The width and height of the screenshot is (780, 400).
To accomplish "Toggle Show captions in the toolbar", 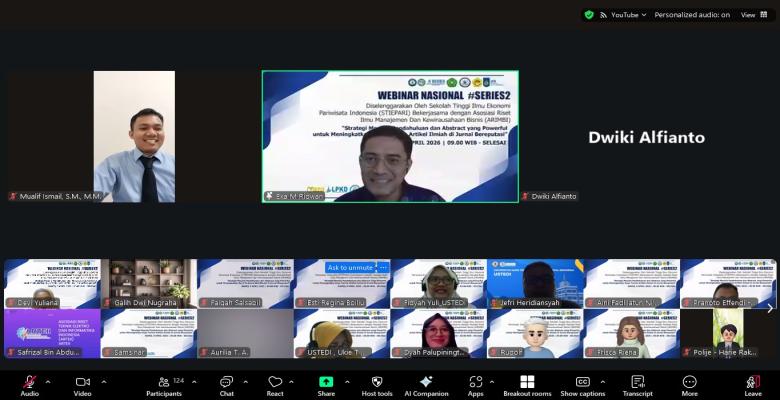I will (x=582, y=385).
